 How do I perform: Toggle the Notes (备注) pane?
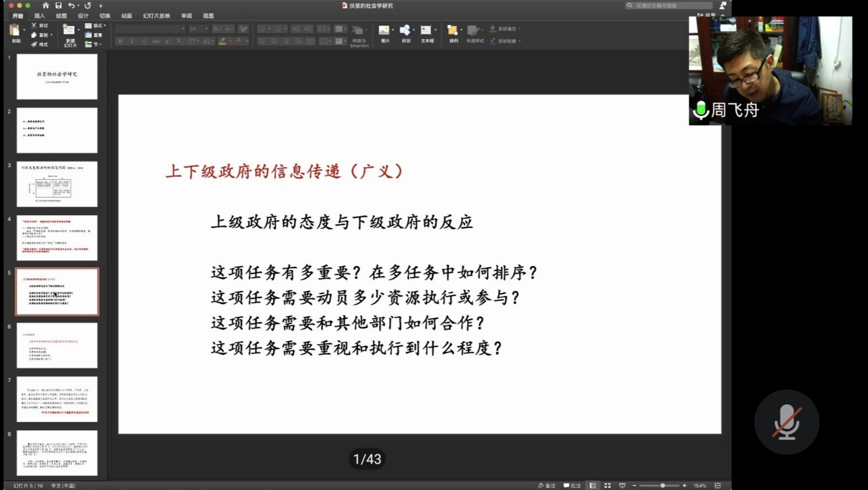coord(547,486)
